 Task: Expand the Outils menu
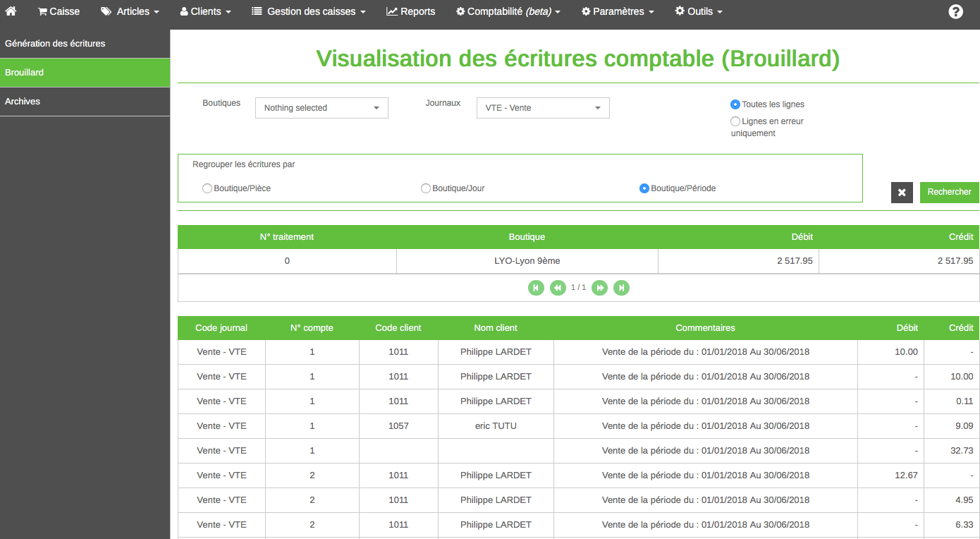pos(699,11)
